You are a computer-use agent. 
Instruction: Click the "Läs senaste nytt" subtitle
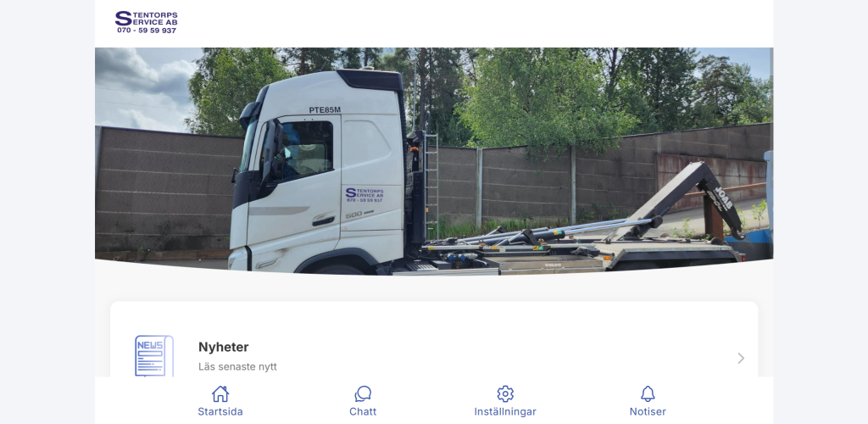tap(237, 366)
